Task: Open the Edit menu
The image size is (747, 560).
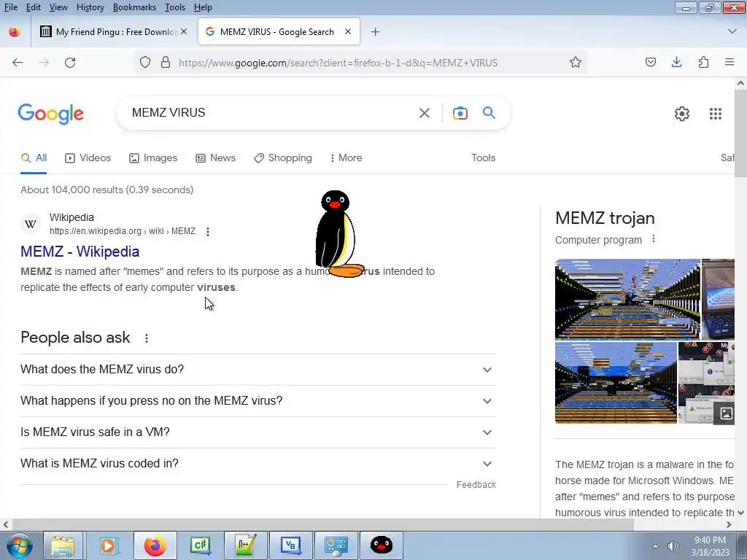Action: (x=33, y=7)
